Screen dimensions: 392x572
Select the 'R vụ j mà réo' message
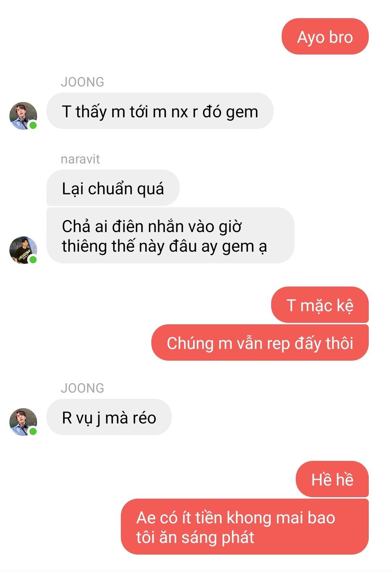109,417
